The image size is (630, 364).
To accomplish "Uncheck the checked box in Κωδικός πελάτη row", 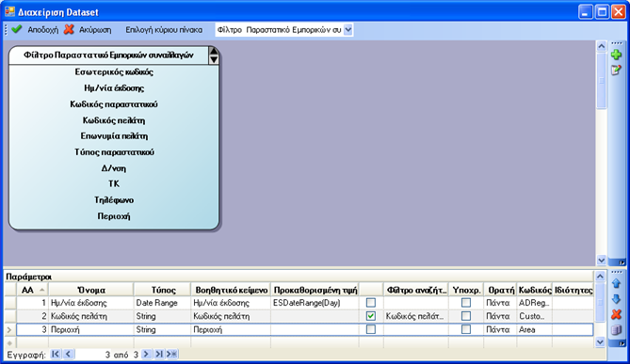I will click(x=371, y=316).
